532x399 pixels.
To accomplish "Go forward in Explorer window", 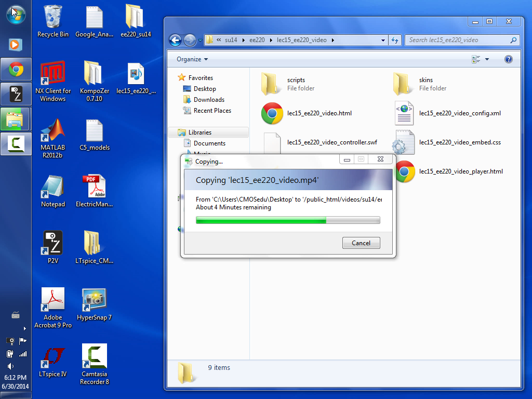I will coord(190,41).
